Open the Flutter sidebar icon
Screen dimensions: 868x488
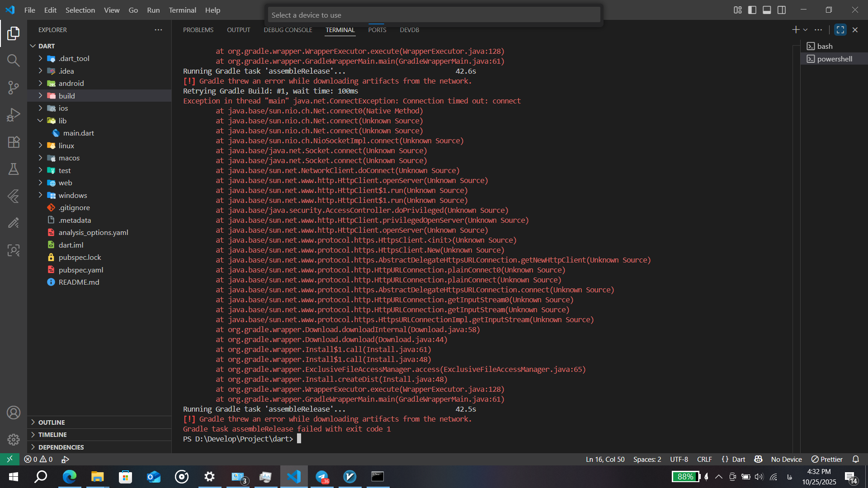click(14, 196)
